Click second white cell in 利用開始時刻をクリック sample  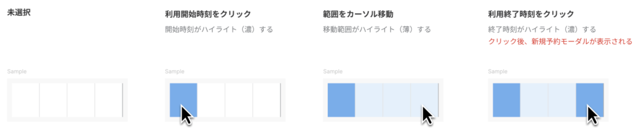click(x=211, y=100)
